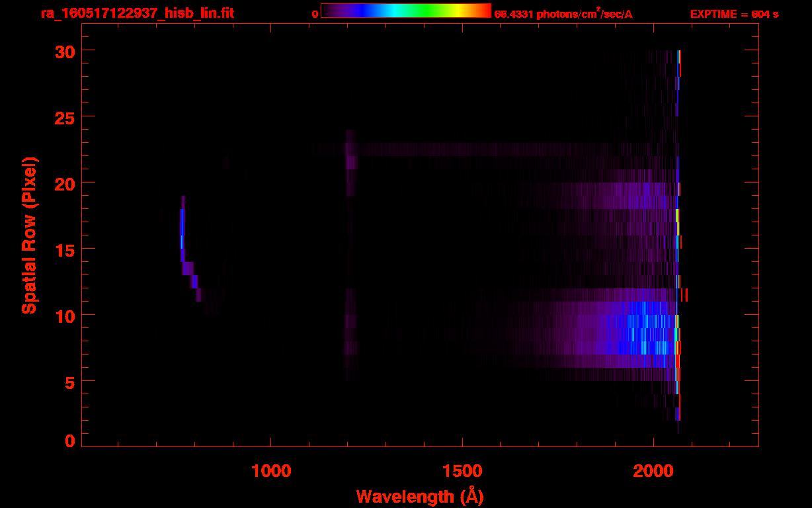Click the x-axis label 1000
This screenshot has height=508, width=812.
pyautogui.click(x=270, y=471)
